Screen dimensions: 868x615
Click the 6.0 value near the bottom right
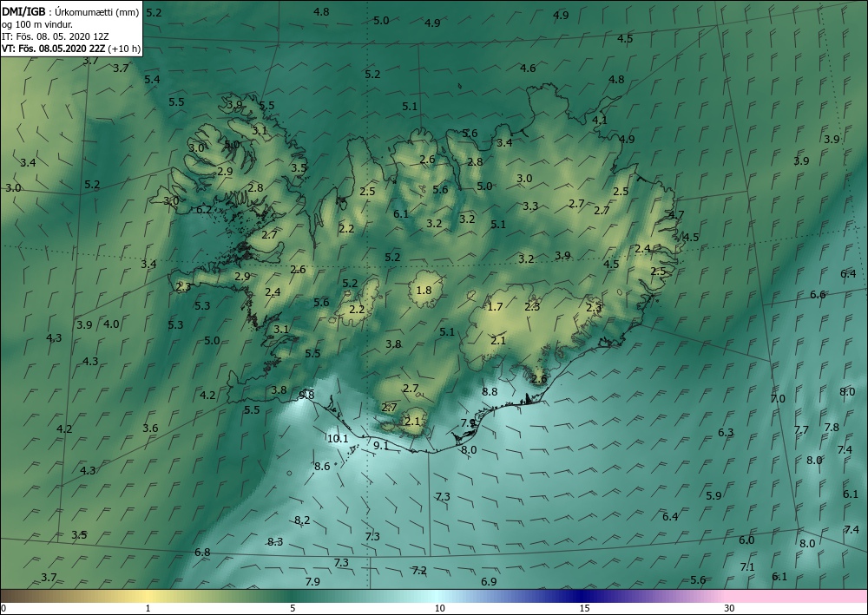click(746, 540)
